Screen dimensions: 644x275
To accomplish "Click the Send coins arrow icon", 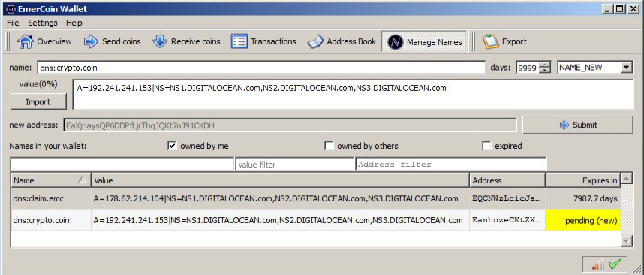I will click(90, 41).
